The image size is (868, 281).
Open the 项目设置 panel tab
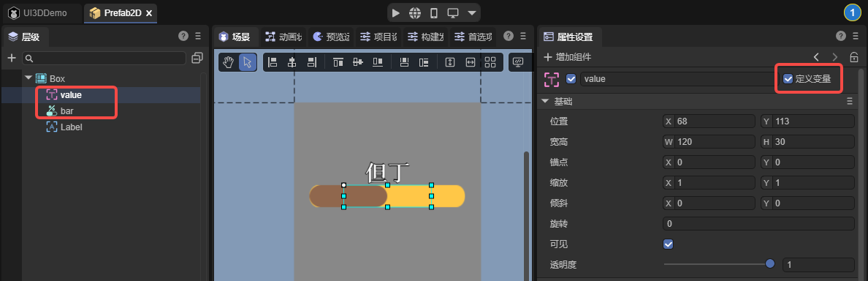point(379,37)
